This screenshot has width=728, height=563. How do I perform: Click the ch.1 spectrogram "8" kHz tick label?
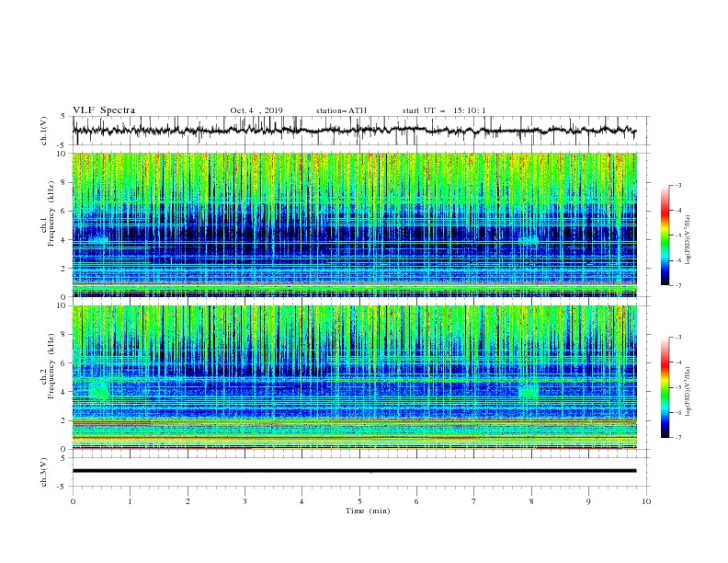(x=63, y=182)
